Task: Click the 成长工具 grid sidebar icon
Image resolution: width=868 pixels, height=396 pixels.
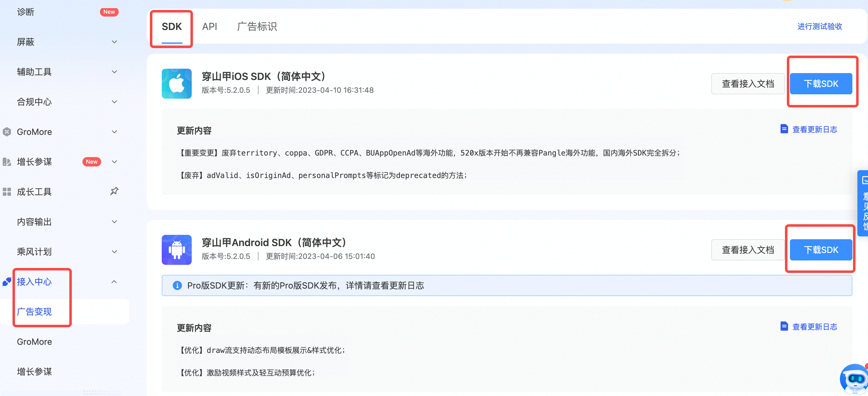Action: [x=7, y=192]
